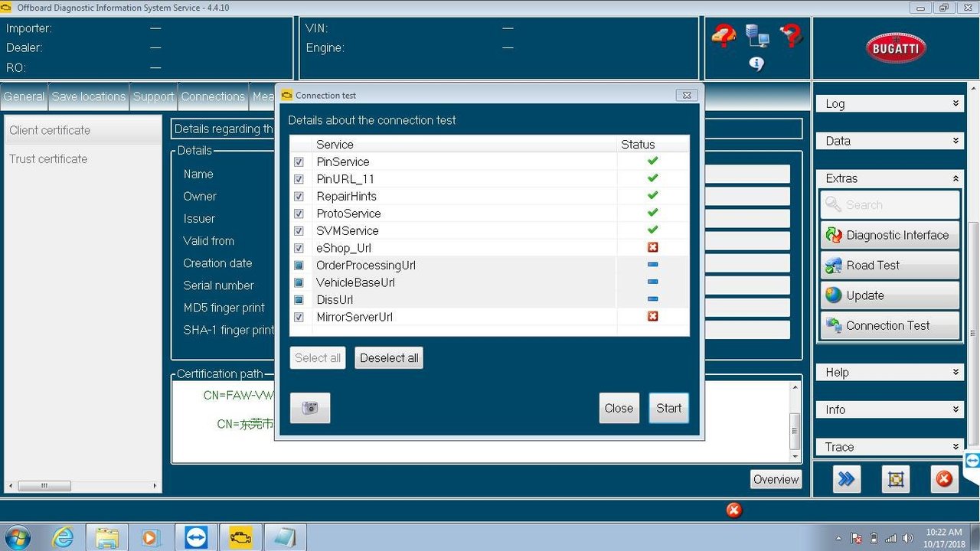Click the camera screenshot icon in dialog
Screen dimensions: 980x551
coord(310,408)
